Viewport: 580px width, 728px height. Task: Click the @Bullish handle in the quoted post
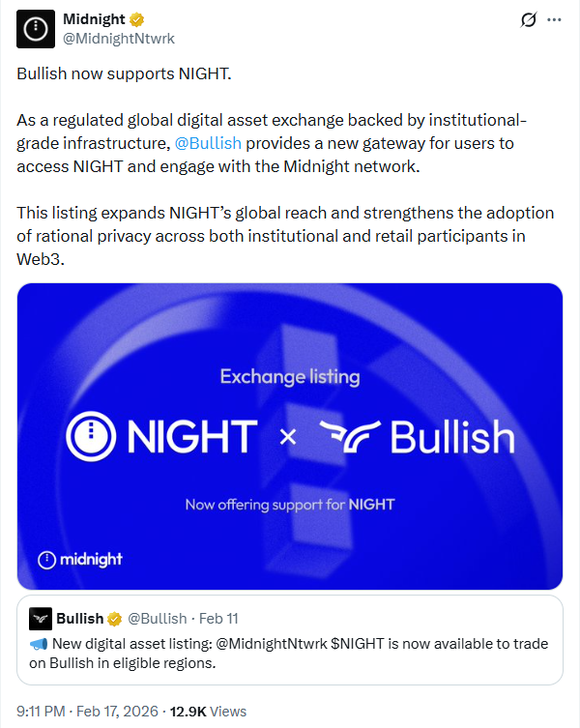pos(157,618)
